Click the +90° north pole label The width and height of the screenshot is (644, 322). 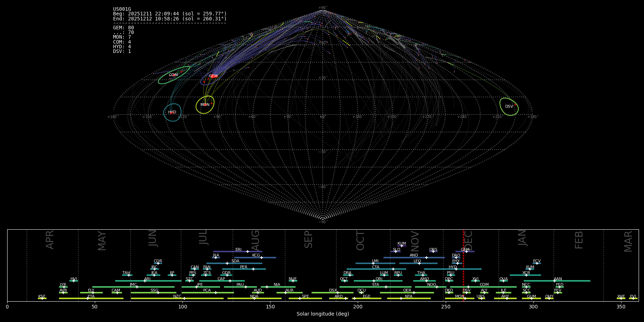point(322,8)
